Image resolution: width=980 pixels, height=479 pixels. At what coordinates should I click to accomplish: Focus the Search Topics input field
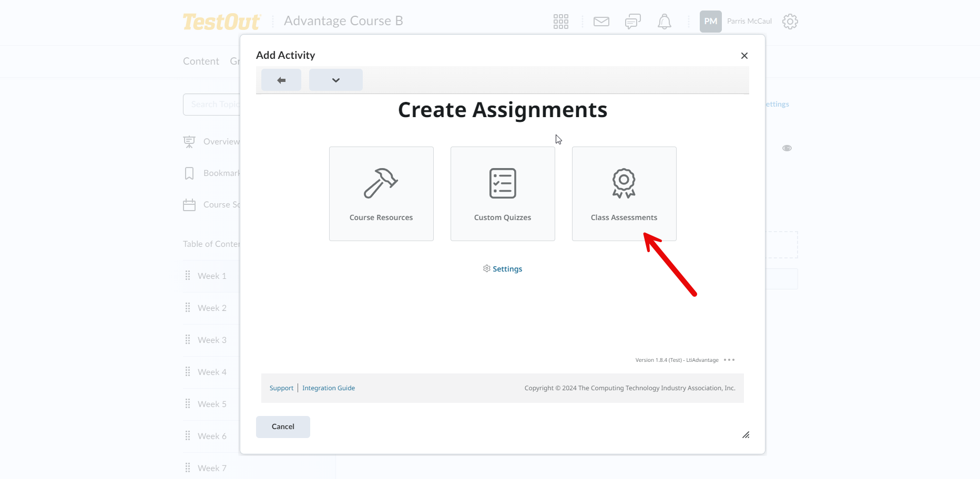pos(212,105)
